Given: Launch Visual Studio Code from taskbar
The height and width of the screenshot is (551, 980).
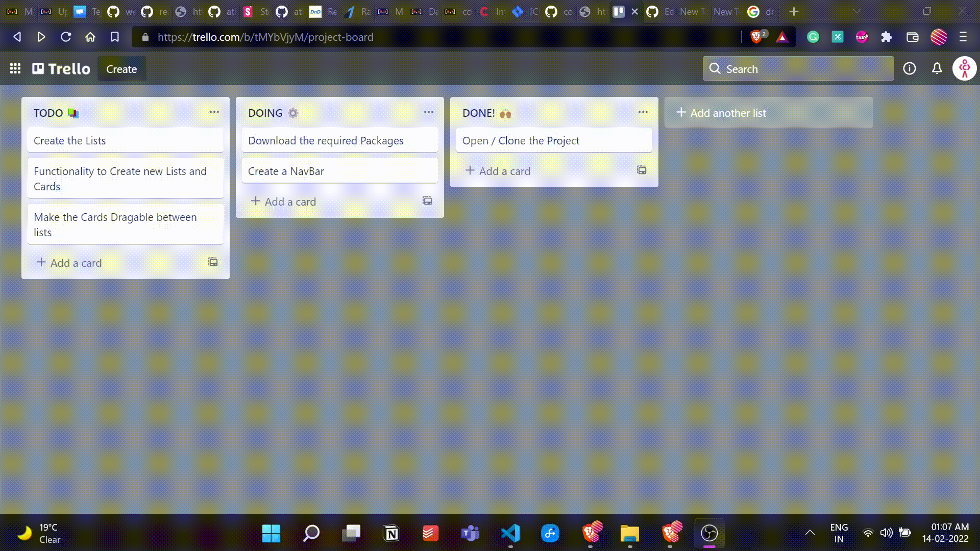Looking at the screenshot, I should tap(510, 533).
